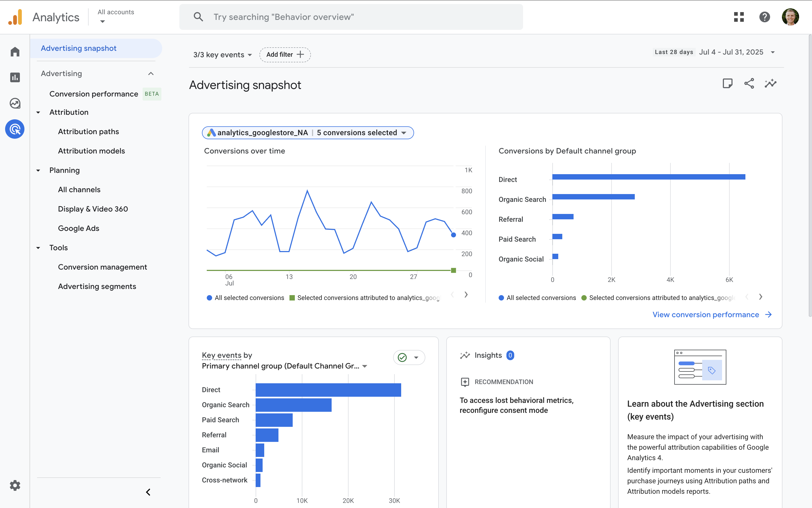Open the Help icon
Image resolution: width=812 pixels, height=508 pixels.
click(764, 17)
